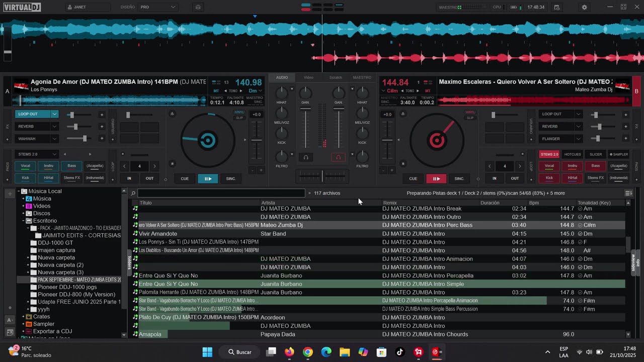Switch to the Video mixer tab

[x=308, y=77]
